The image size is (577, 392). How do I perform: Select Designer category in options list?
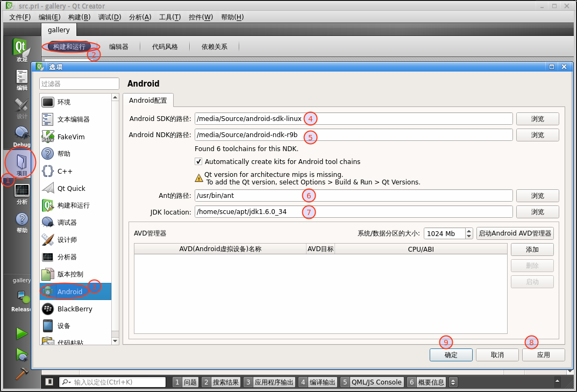pyautogui.click(x=75, y=240)
